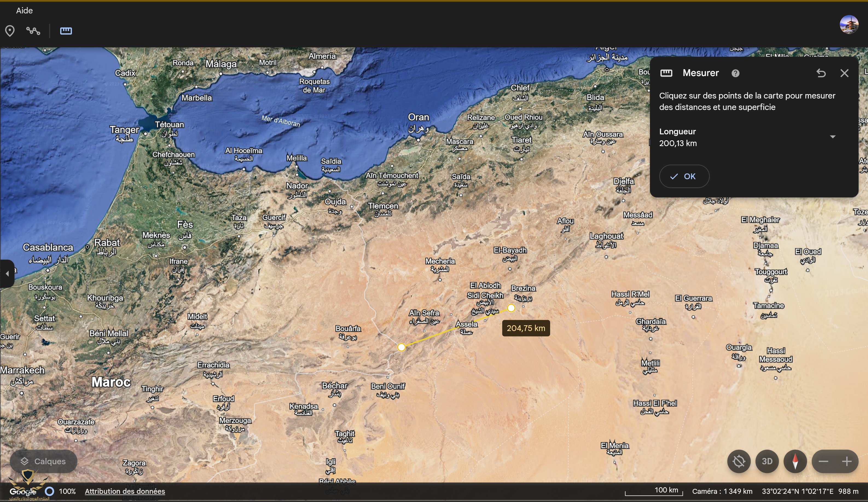Click the measurement start point near Beni Ounif
This screenshot has height=502, width=868.
(x=401, y=347)
